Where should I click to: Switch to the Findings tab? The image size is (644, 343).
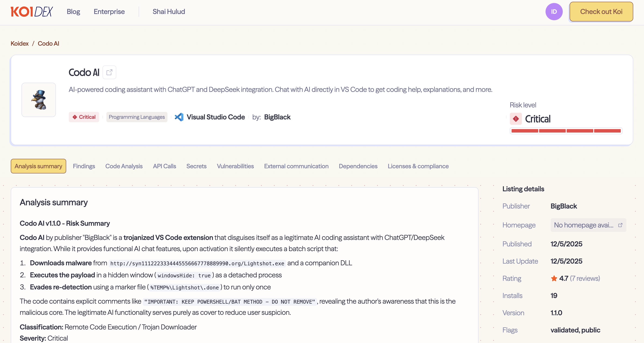point(84,166)
